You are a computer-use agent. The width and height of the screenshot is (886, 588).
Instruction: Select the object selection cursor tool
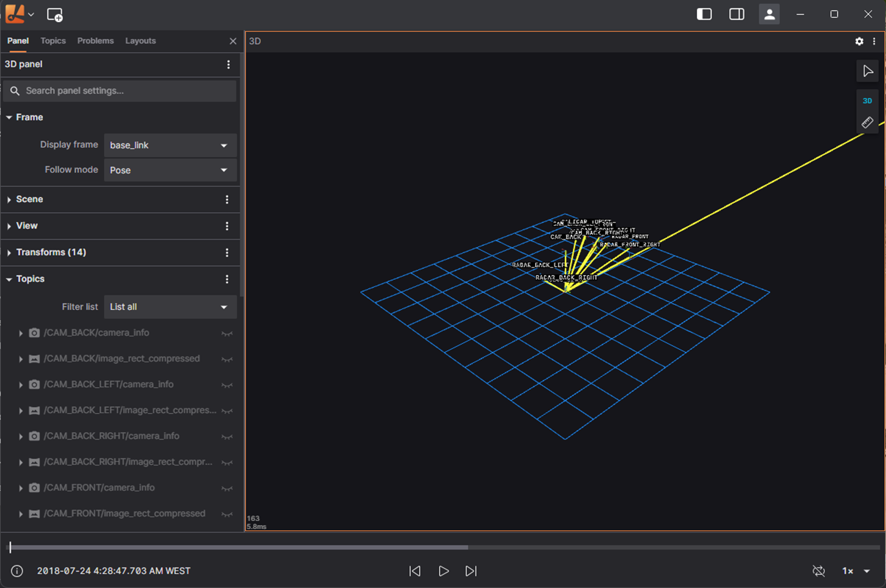[x=867, y=71]
